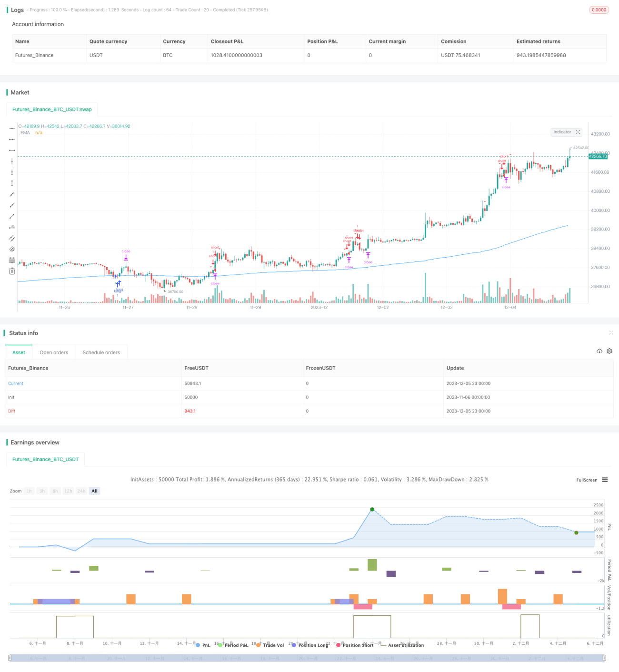
Task: Click the Estimated returns value 943.1985447859988
Action: [x=541, y=55]
